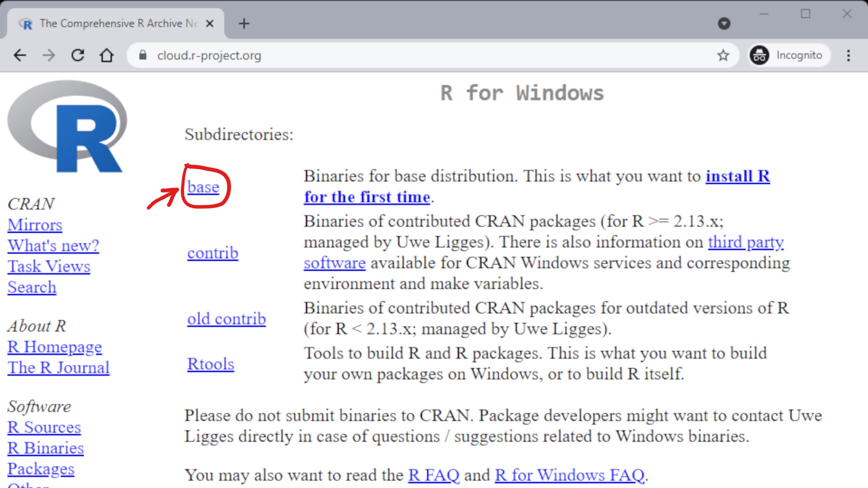Click the reload/refresh page icon
Screen dimensions: 868x488
pyautogui.click(x=77, y=55)
